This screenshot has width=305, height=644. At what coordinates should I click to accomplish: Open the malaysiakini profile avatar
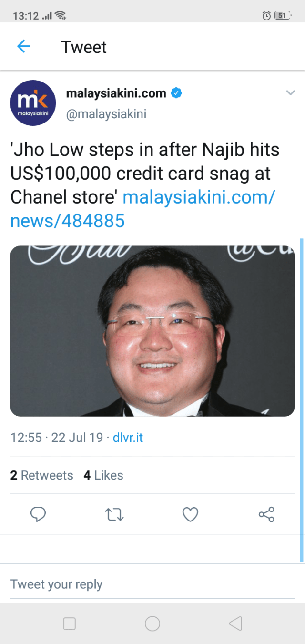[x=33, y=103]
